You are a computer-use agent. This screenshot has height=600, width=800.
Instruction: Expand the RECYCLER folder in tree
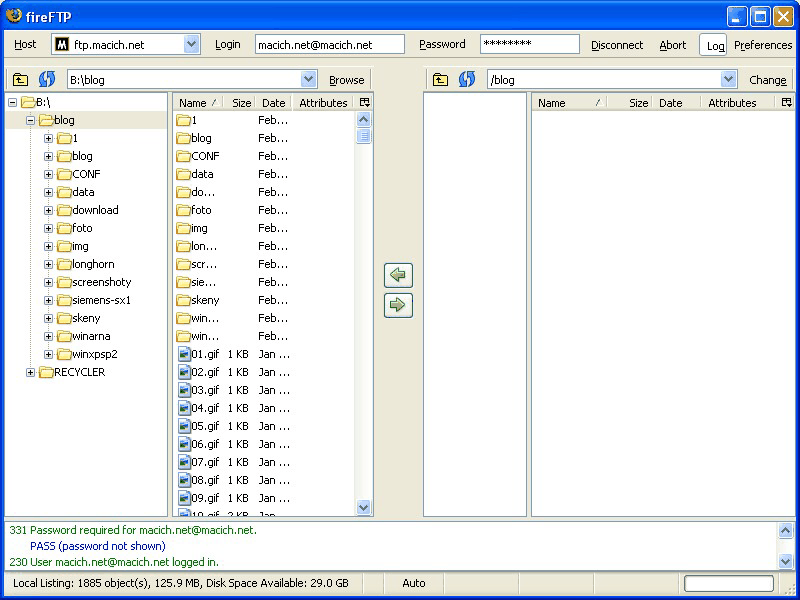tap(31, 372)
